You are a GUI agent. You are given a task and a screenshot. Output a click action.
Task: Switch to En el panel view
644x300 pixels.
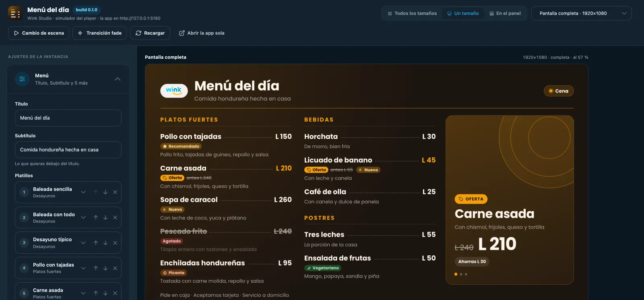(505, 13)
